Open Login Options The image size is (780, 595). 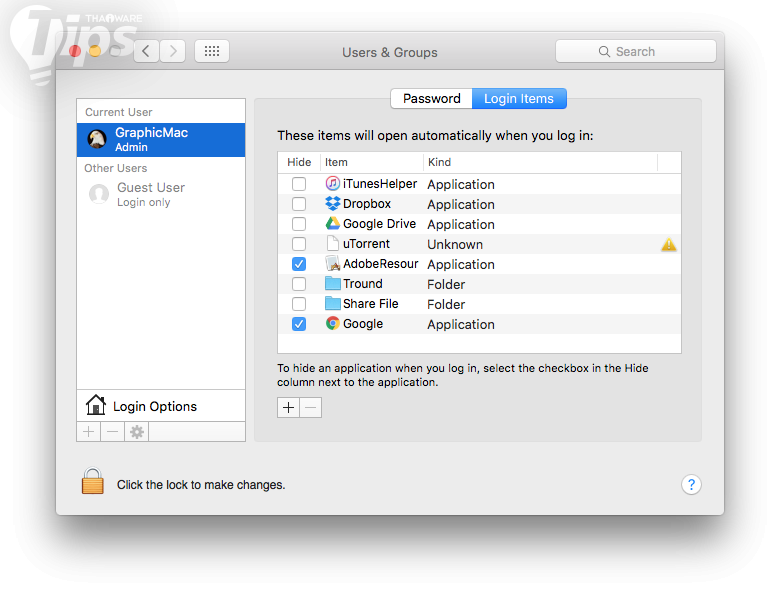(x=161, y=406)
